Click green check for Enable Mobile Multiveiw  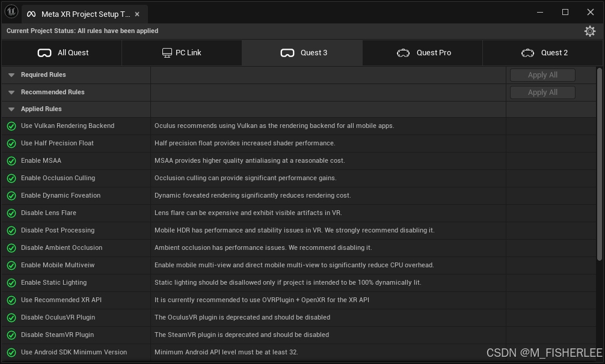(x=11, y=265)
